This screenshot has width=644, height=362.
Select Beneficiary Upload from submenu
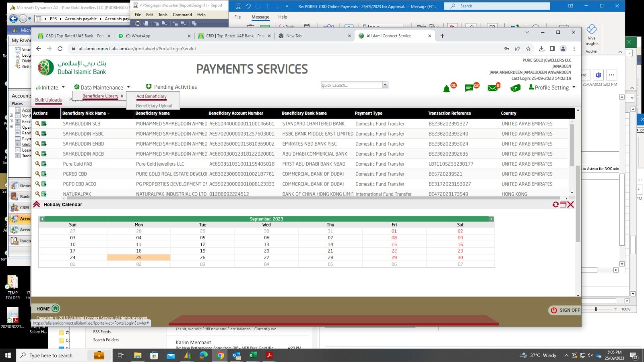[154, 106]
